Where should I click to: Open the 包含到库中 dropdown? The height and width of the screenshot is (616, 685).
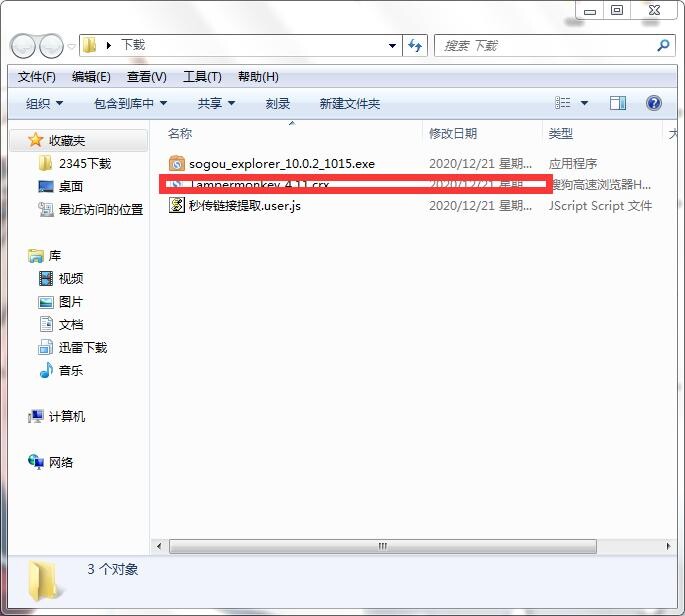coord(130,103)
